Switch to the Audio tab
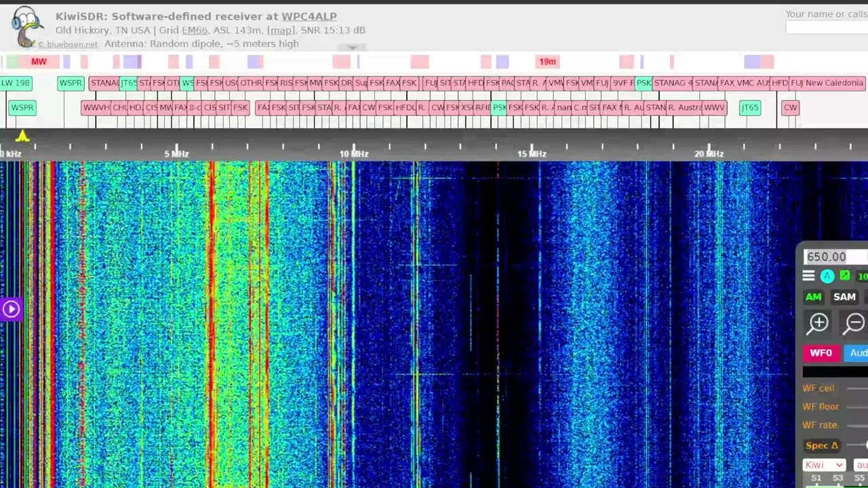This screenshot has width=868, height=488. point(856,352)
